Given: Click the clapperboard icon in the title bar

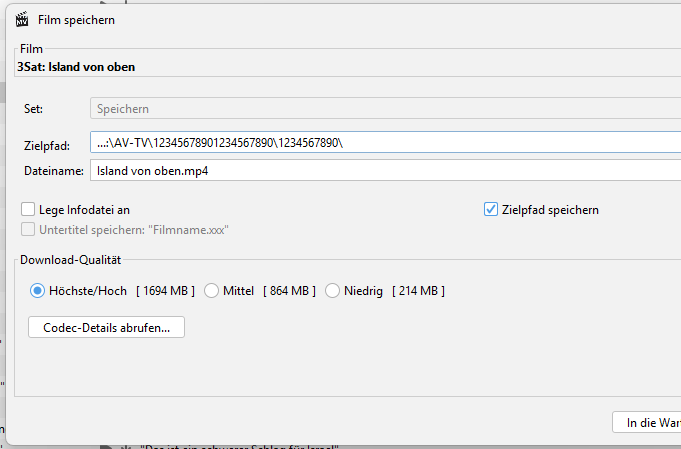Looking at the screenshot, I should [x=20, y=19].
